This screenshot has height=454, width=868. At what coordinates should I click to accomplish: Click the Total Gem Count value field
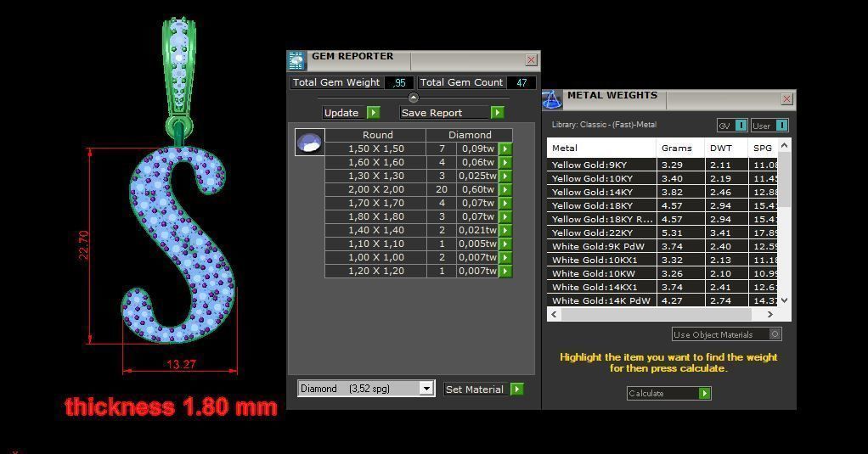click(521, 82)
